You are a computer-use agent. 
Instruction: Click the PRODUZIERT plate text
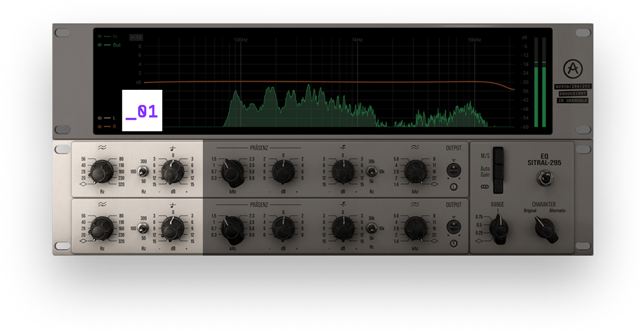click(573, 93)
